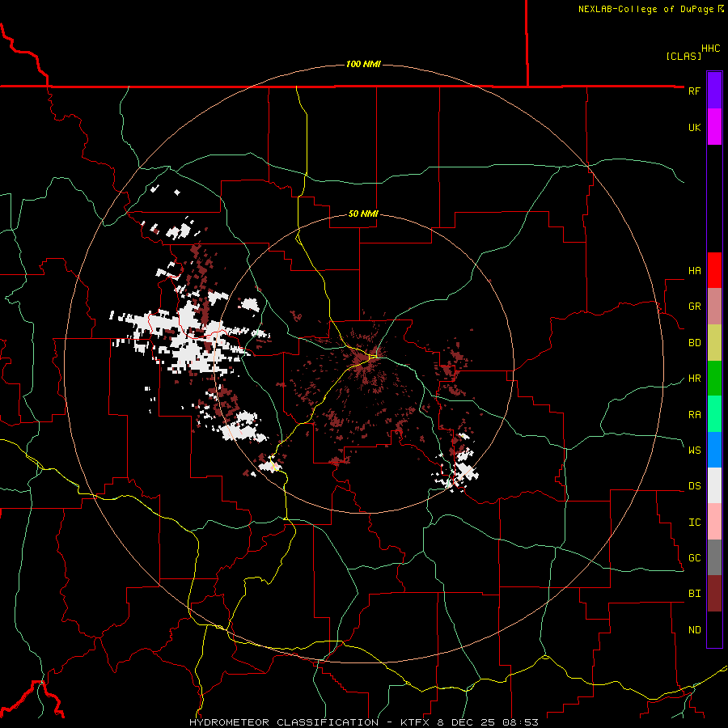This screenshot has height=728, width=728.
Task: Click the 08:53 timestamp
Action: click(x=520, y=722)
